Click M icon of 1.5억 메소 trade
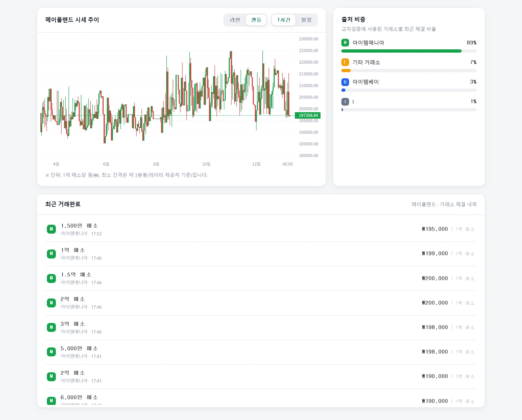The width and height of the screenshot is (522, 420). [51, 278]
